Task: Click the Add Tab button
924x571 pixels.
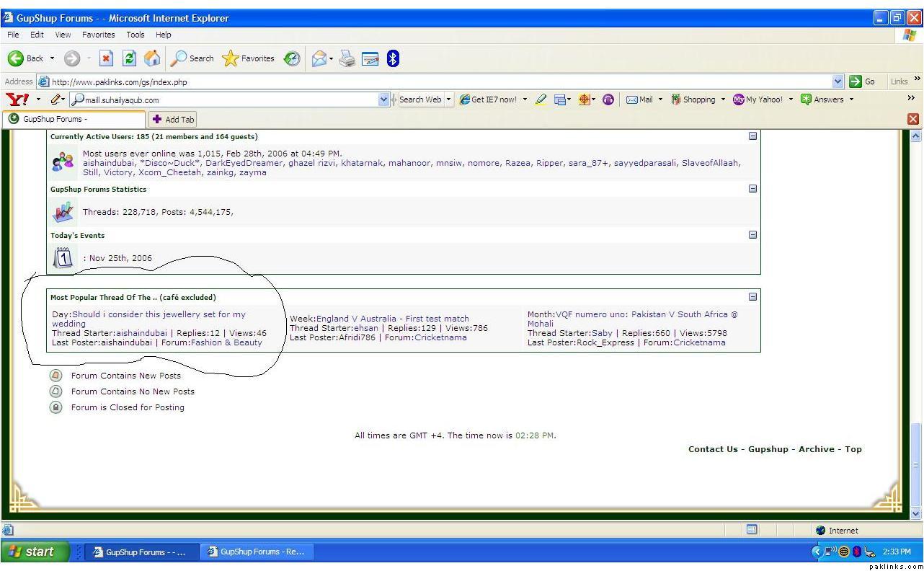Action: pos(173,120)
